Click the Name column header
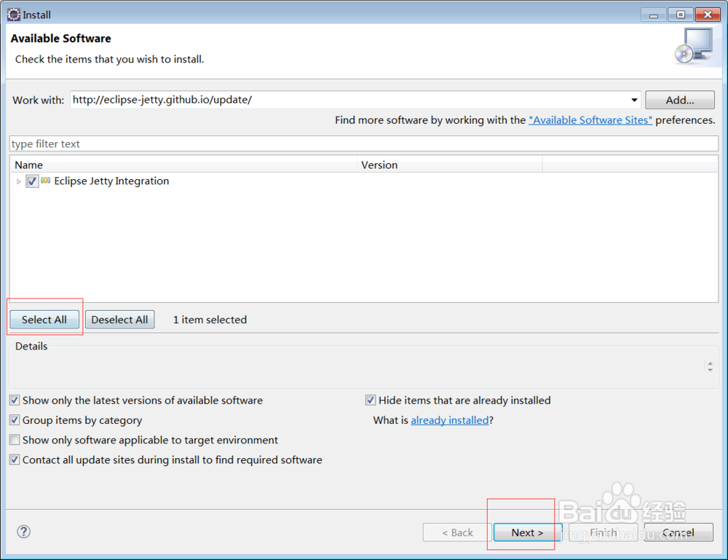 click(x=183, y=165)
